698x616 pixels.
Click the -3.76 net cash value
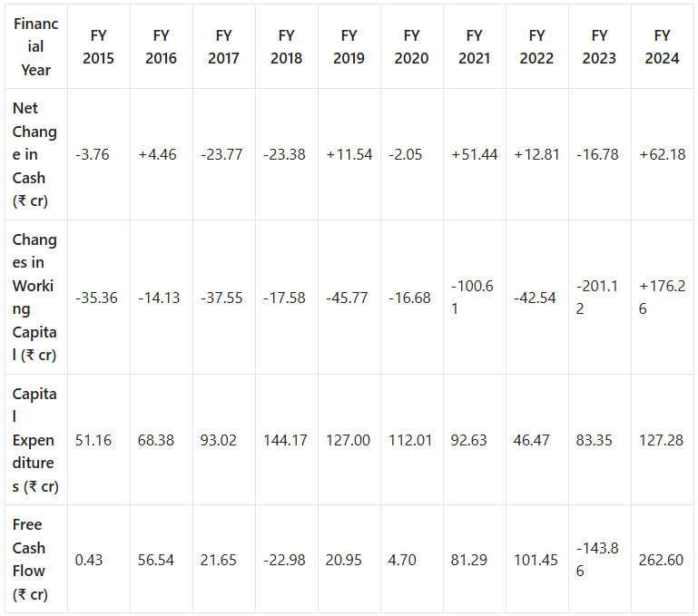point(93,154)
